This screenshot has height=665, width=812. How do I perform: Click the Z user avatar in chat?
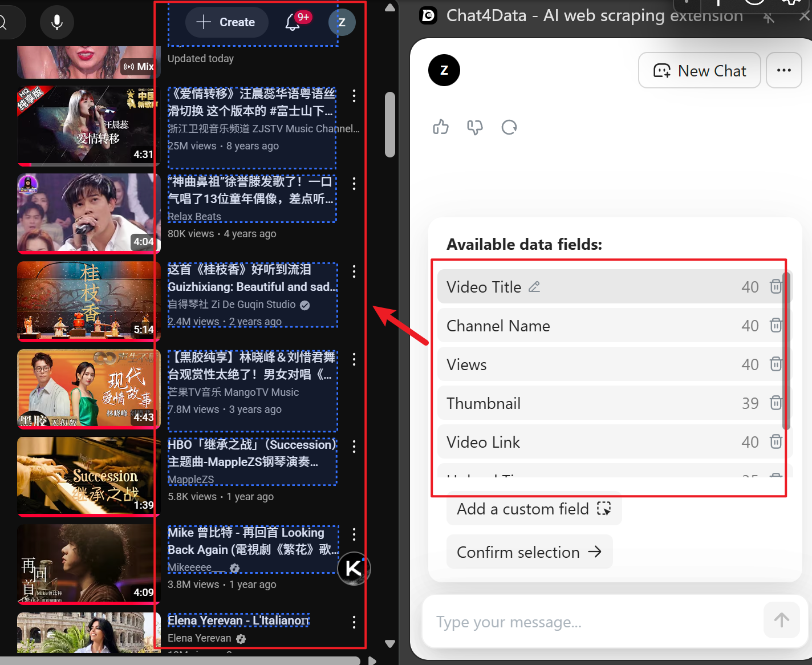click(x=444, y=70)
